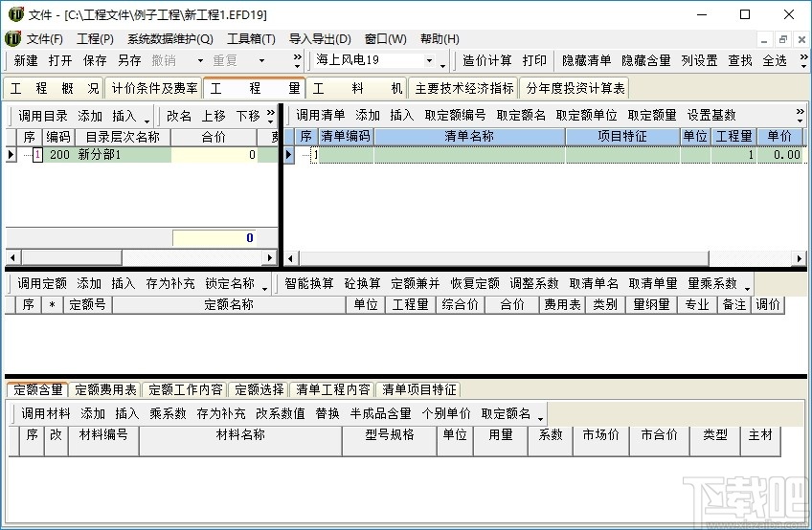Switch to the 工程概况 tab
The image size is (812, 530).
point(54,89)
